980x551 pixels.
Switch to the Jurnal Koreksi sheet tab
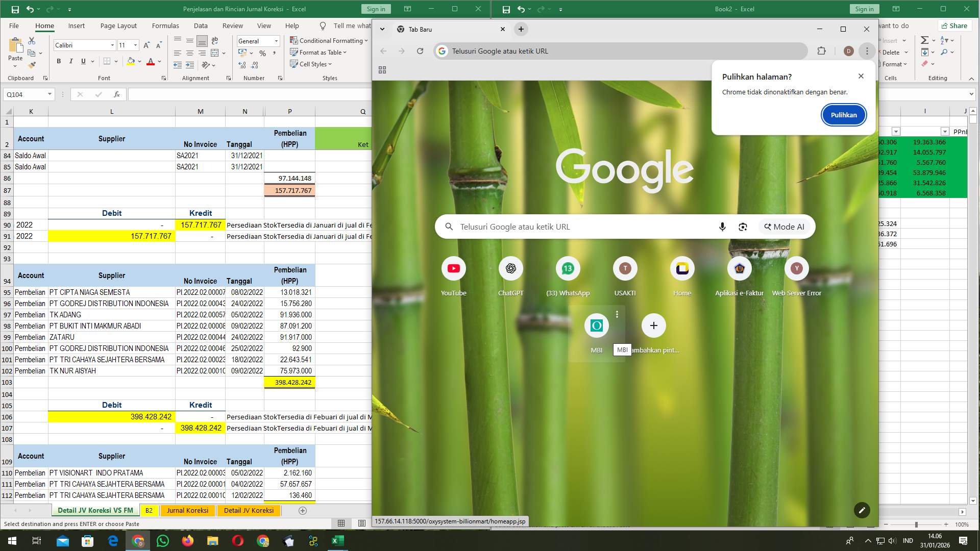pos(187,510)
